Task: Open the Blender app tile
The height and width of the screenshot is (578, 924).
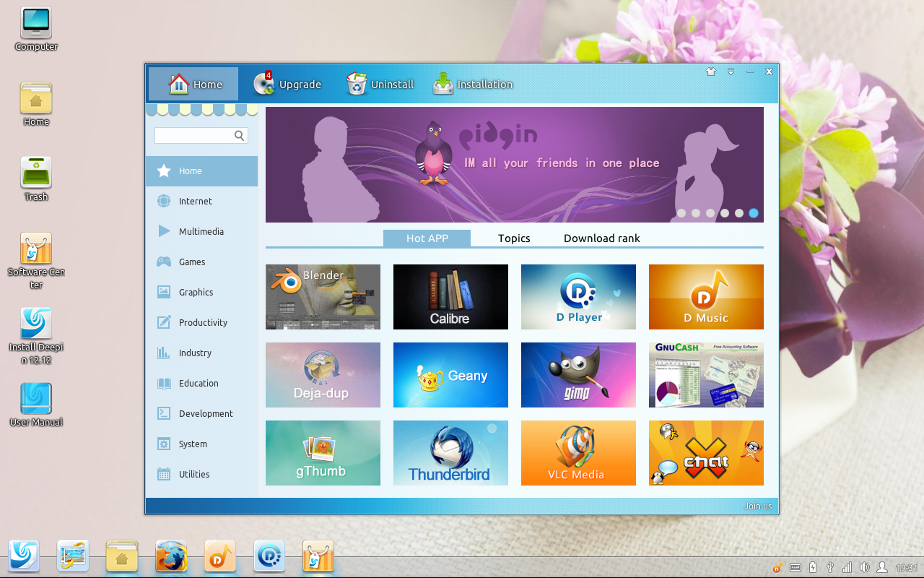Action: (x=323, y=297)
